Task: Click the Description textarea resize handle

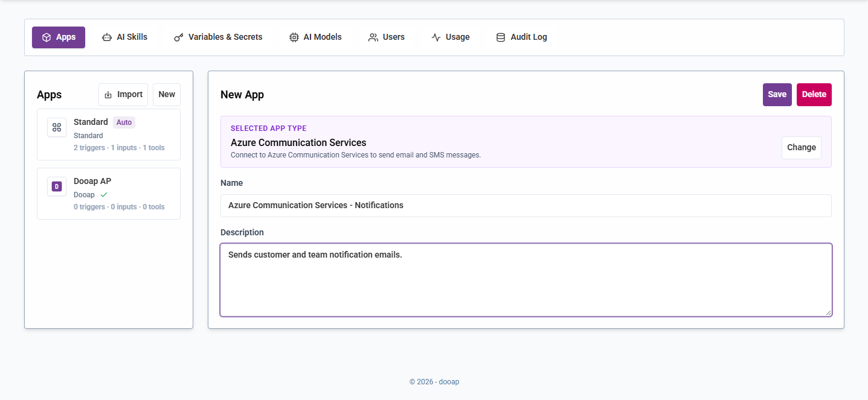Action: click(828, 313)
